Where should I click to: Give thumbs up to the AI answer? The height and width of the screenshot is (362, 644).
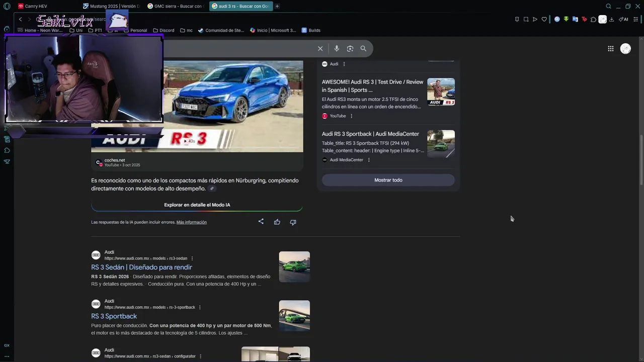pyautogui.click(x=277, y=222)
